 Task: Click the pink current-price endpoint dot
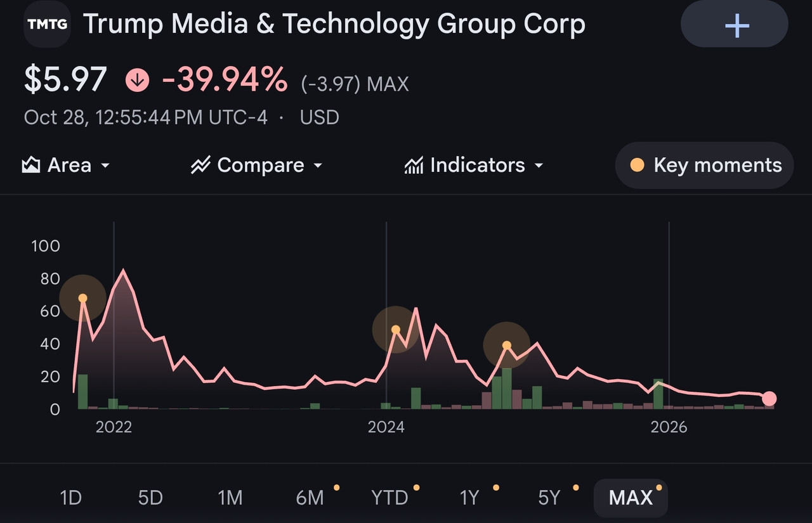[769, 398]
